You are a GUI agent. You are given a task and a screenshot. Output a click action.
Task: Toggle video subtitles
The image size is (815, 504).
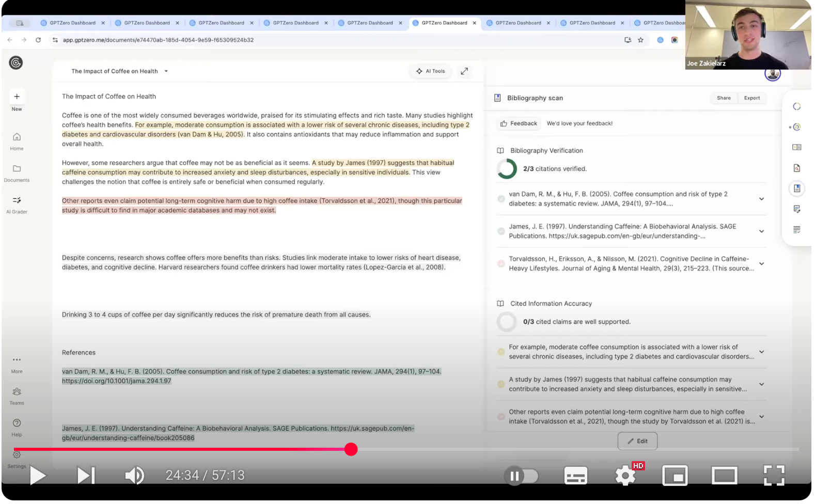point(576,476)
